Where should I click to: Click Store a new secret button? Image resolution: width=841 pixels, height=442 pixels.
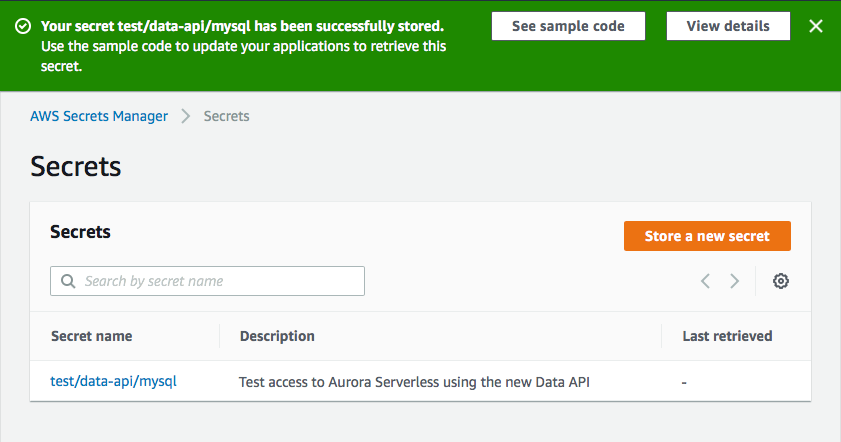[x=707, y=236]
